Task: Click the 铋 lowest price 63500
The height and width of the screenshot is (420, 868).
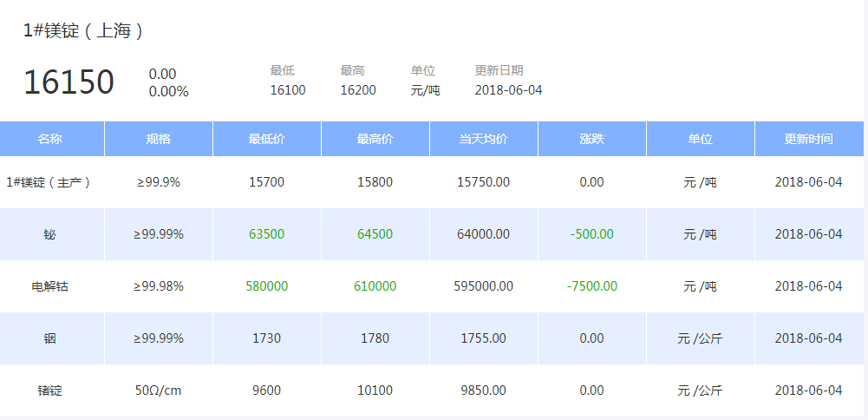Action: click(x=266, y=234)
